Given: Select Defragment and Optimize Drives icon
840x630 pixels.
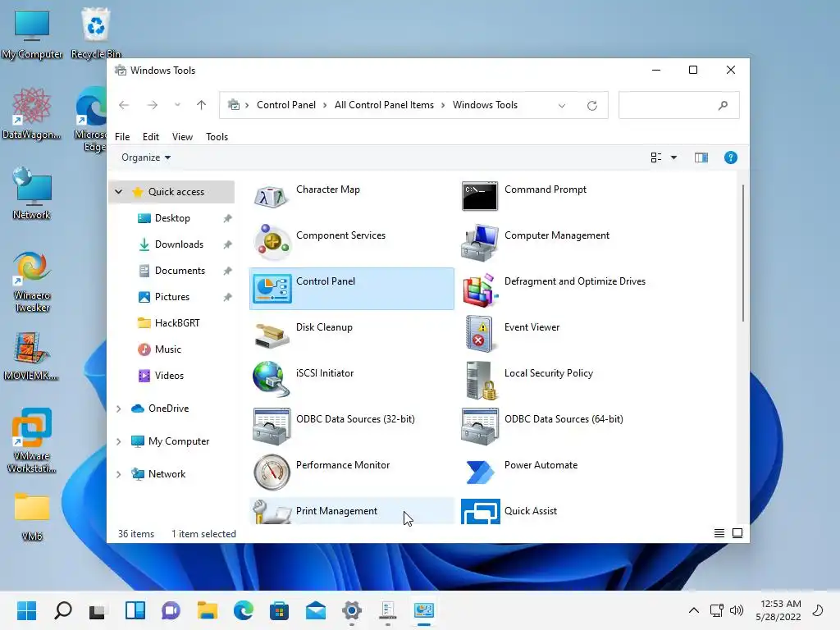Looking at the screenshot, I should click(480, 290).
